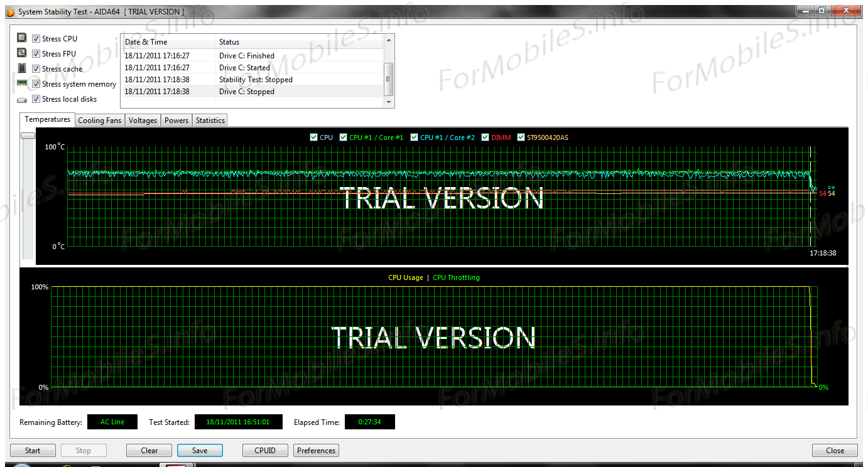This screenshot has width=868, height=467.
Task: Open the Statistics tab
Action: (210, 121)
